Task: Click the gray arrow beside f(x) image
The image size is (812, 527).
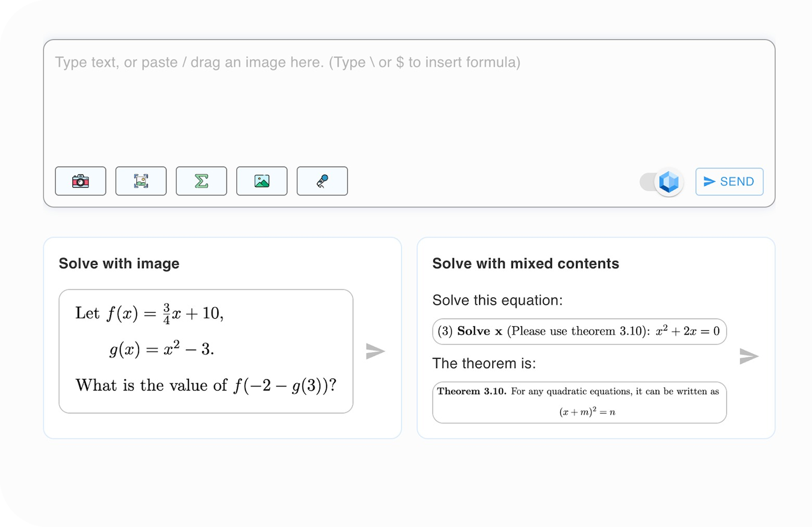Action: [375, 351]
